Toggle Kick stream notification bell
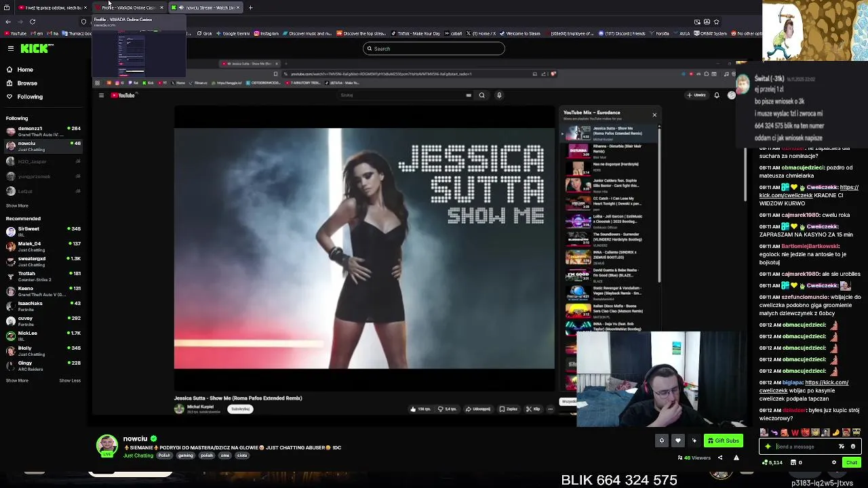 click(662, 441)
